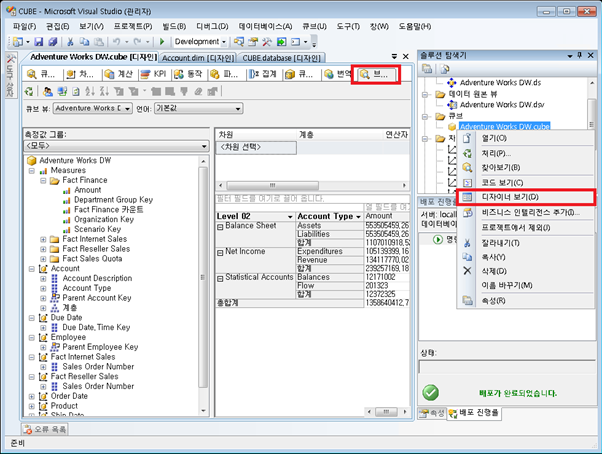
Task: Click the Sort Ascending icon
Action: pos(90,91)
